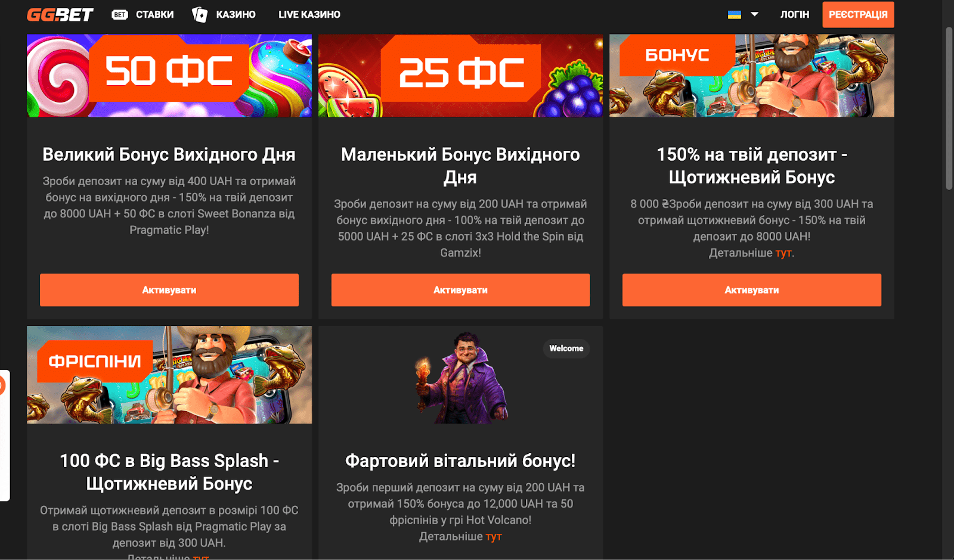Click the playing cards casino icon
Screen dimensions: 954x560
click(200, 14)
